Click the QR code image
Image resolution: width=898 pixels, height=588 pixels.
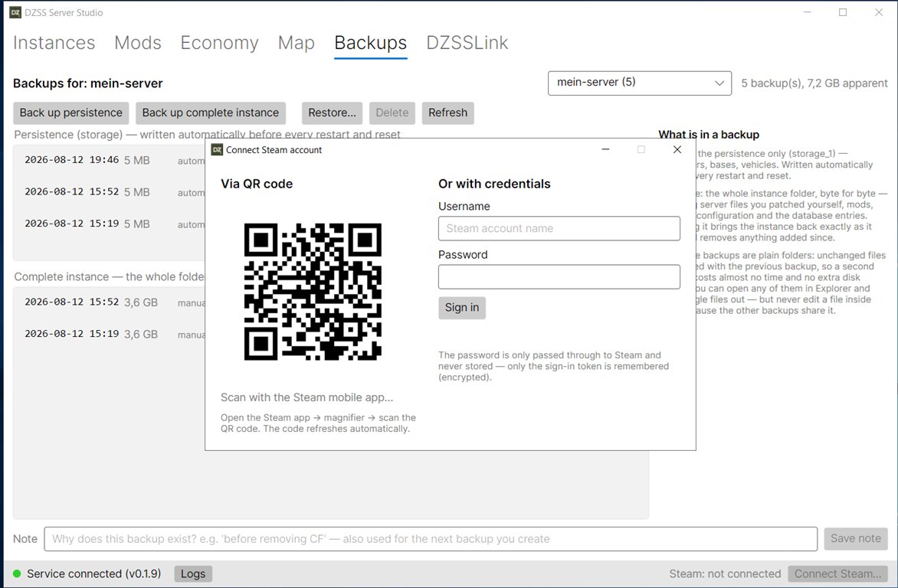tap(313, 292)
